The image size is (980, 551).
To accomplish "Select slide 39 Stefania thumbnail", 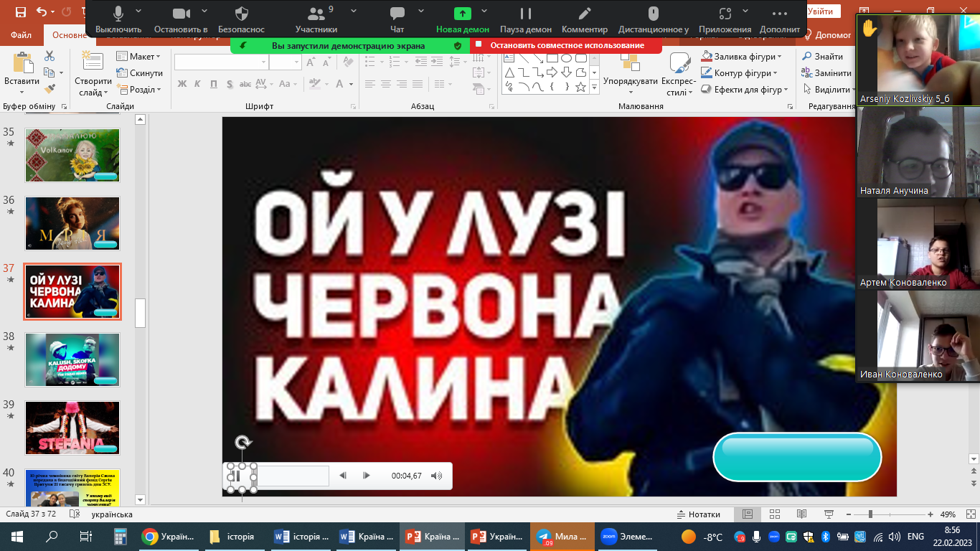I will click(72, 428).
